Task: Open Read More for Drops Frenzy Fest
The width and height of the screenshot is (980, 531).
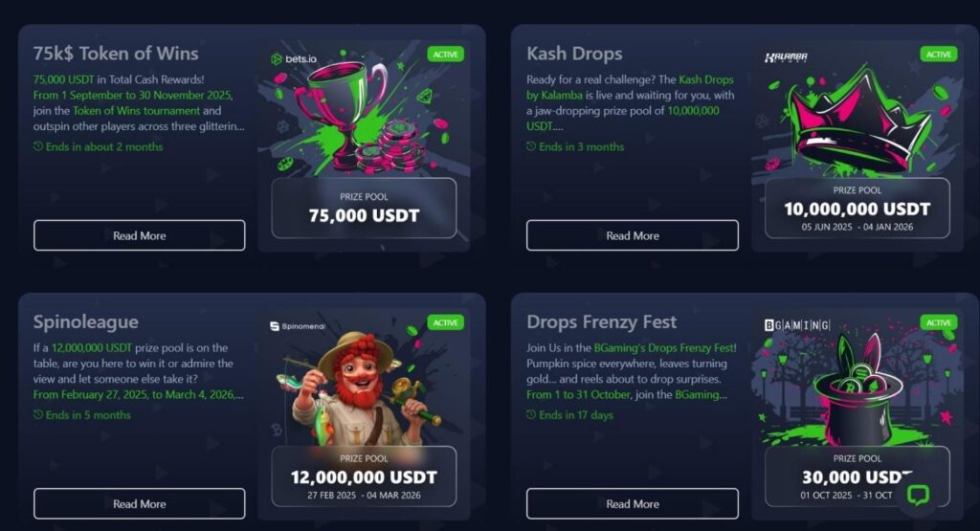Action: (x=633, y=503)
